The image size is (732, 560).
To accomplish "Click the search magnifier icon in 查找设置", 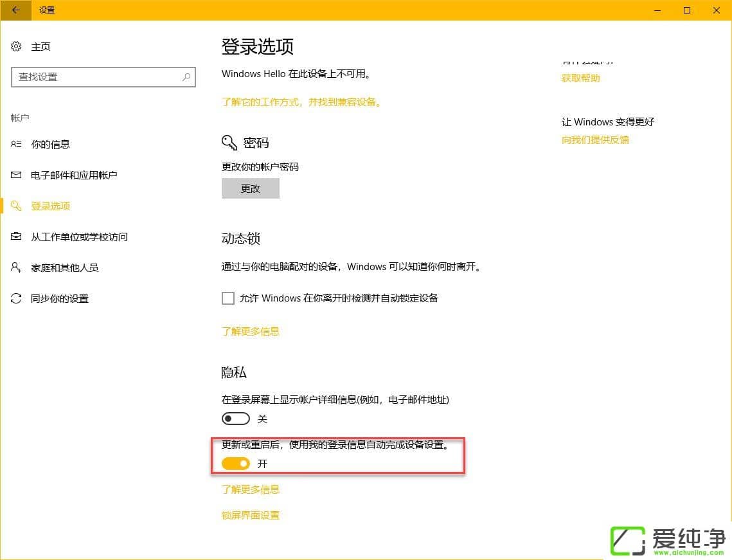I will click(x=186, y=77).
